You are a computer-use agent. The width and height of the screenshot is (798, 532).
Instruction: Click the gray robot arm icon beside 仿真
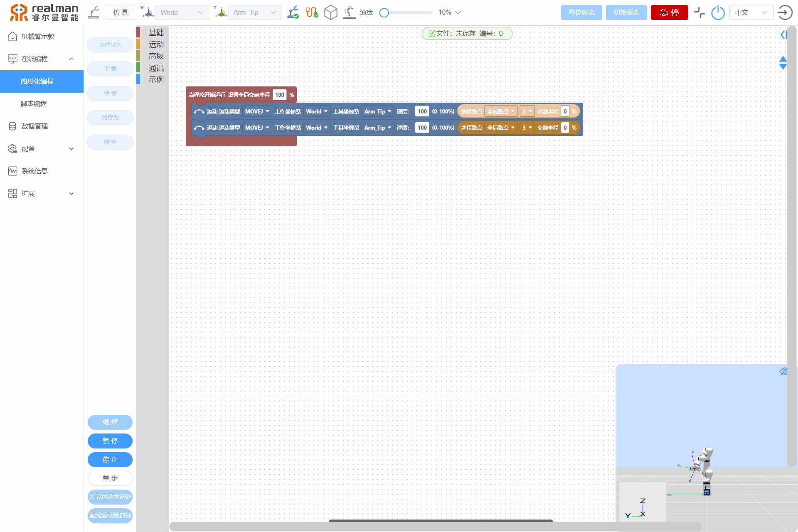pyautogui.click(x=94, y=12)
